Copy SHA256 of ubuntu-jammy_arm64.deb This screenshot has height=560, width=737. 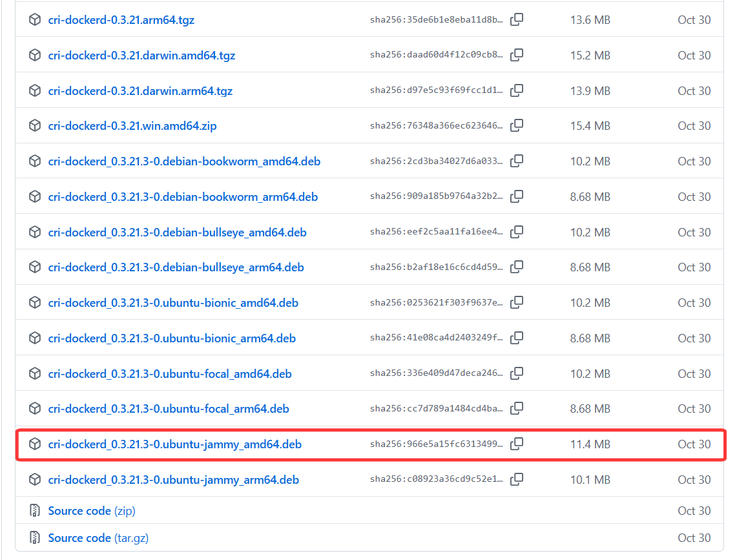coord(516,480)
